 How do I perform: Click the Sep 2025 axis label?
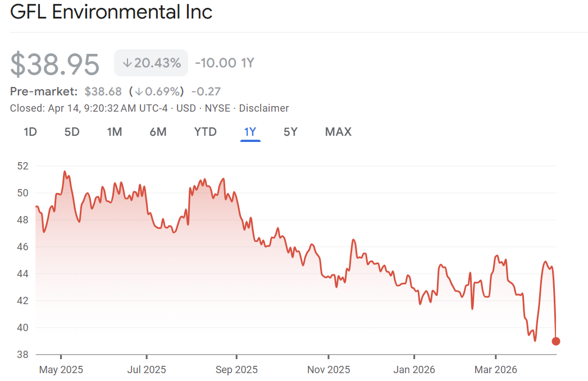[237, 370]
